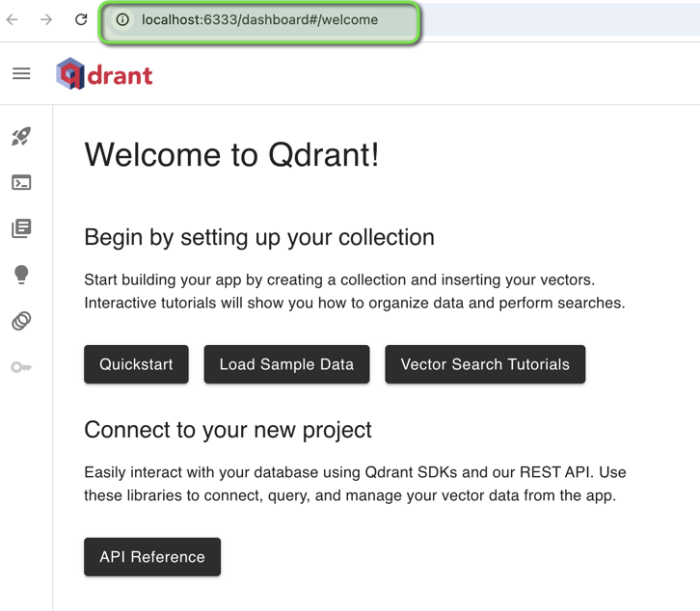Select the localhost:6333 address bar URL
Screen dimensions: 700x611
[259, 19]
